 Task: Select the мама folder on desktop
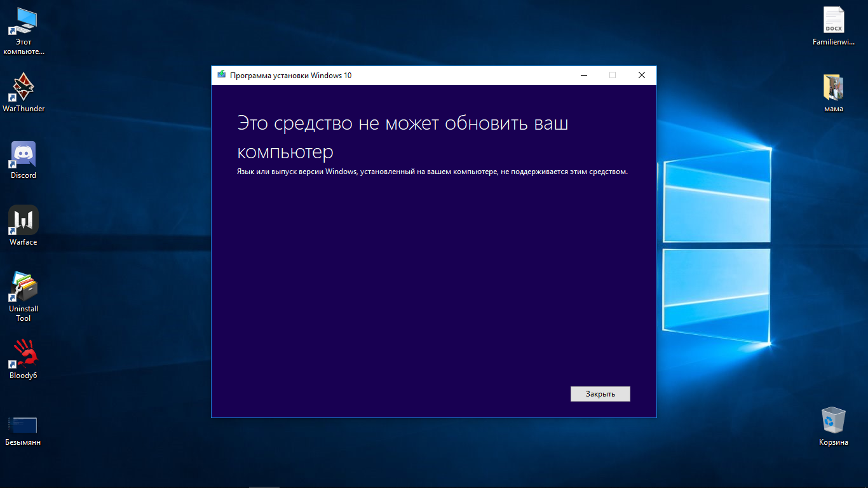coord(833,93)
